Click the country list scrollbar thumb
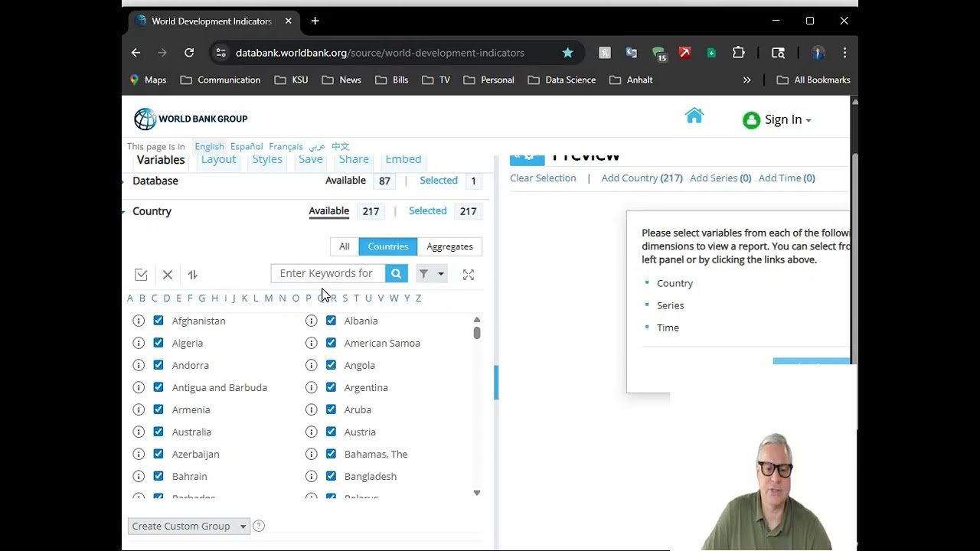 (x=477, y=333)
